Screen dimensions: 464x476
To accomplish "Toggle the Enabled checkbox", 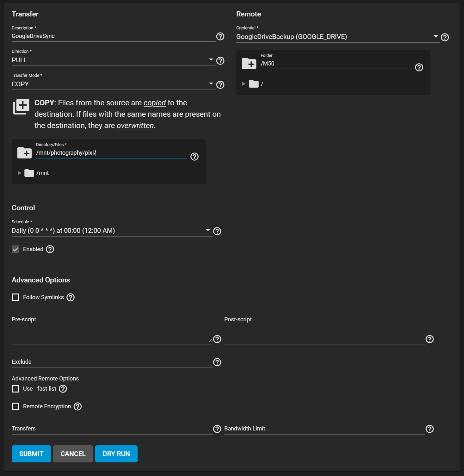I will [15, 249].
